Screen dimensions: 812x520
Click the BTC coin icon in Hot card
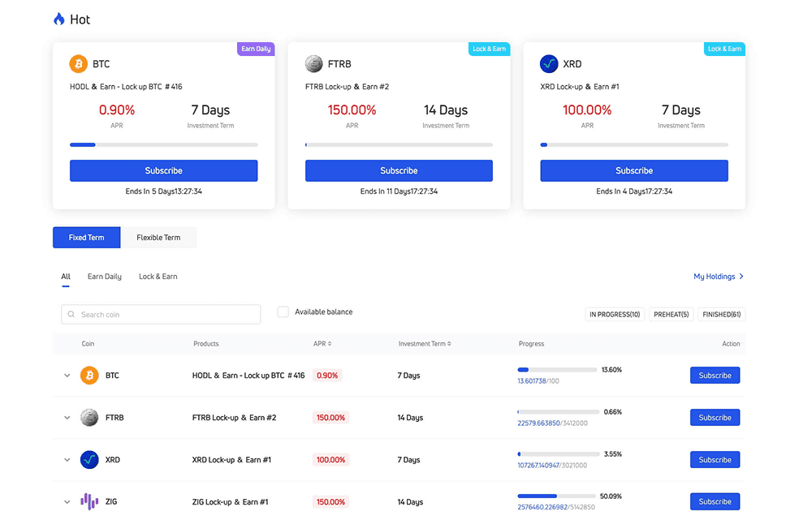(x=79, y=63)
